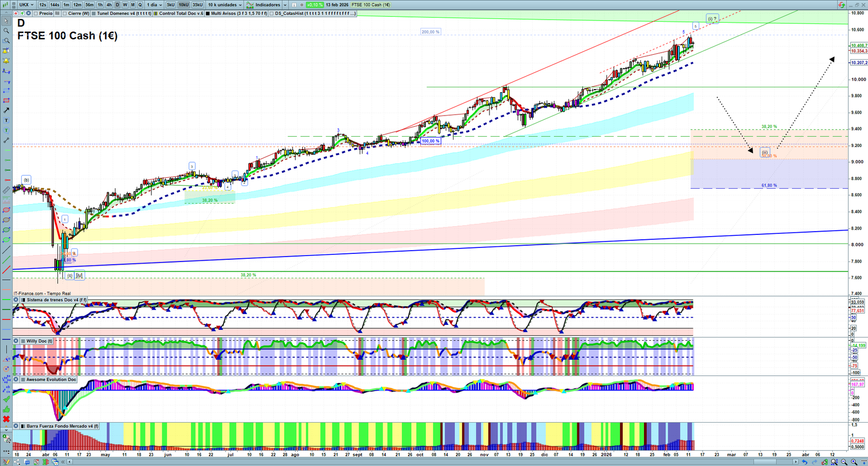Select the magnifier zoom tool

[7, 31]
